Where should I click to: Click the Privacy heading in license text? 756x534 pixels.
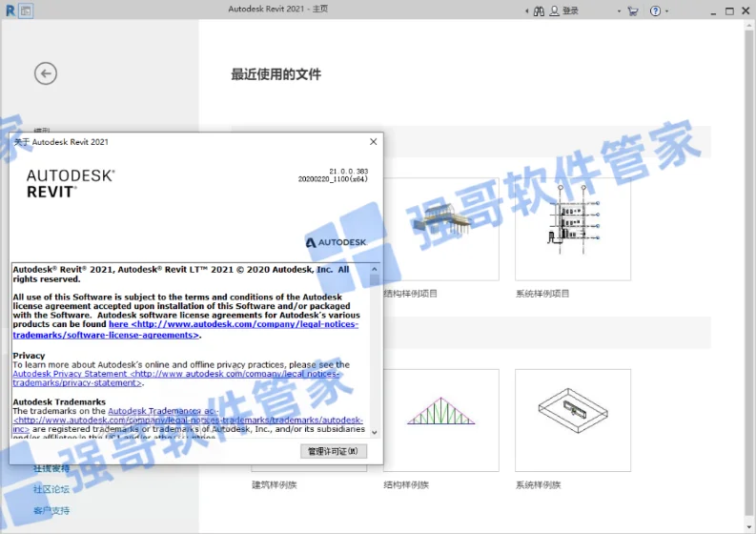point(29,356)
